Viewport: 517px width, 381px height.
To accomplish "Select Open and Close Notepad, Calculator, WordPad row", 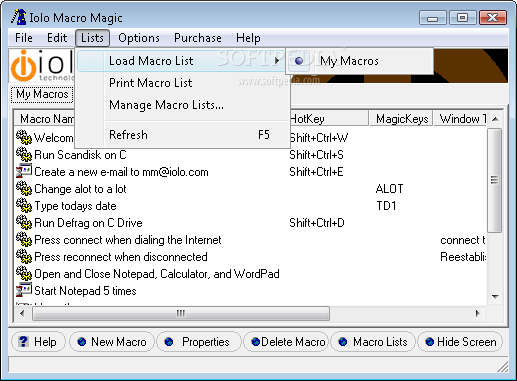I will [157, 274].
